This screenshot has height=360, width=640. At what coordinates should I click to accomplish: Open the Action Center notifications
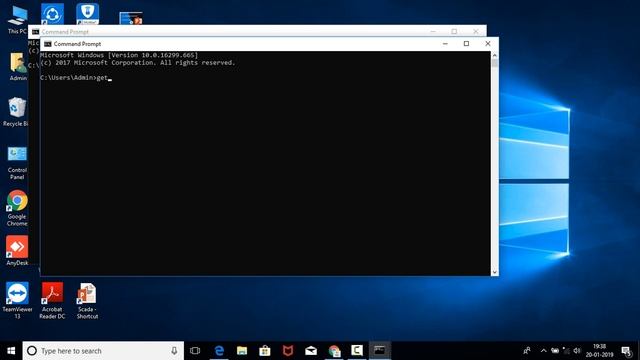[627, 351]
